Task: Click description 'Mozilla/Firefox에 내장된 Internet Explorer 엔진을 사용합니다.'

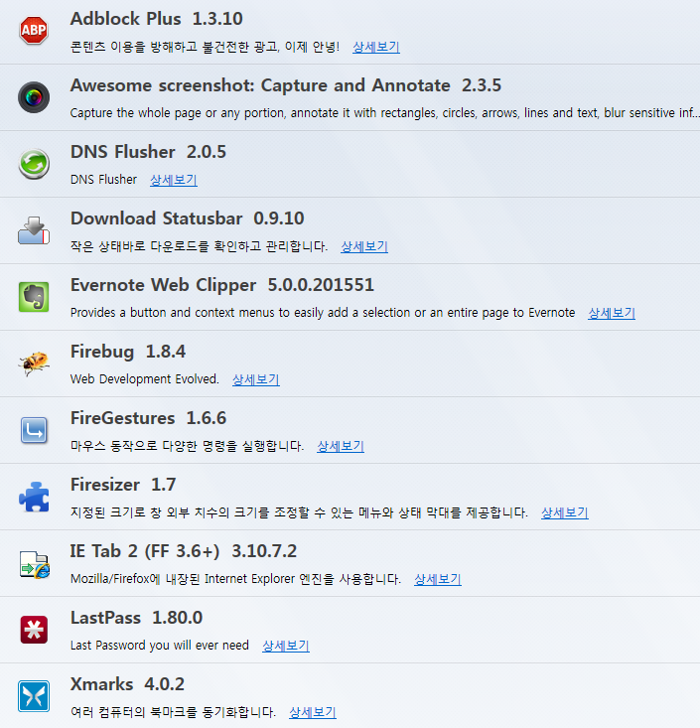Action: tap(235, 579)
